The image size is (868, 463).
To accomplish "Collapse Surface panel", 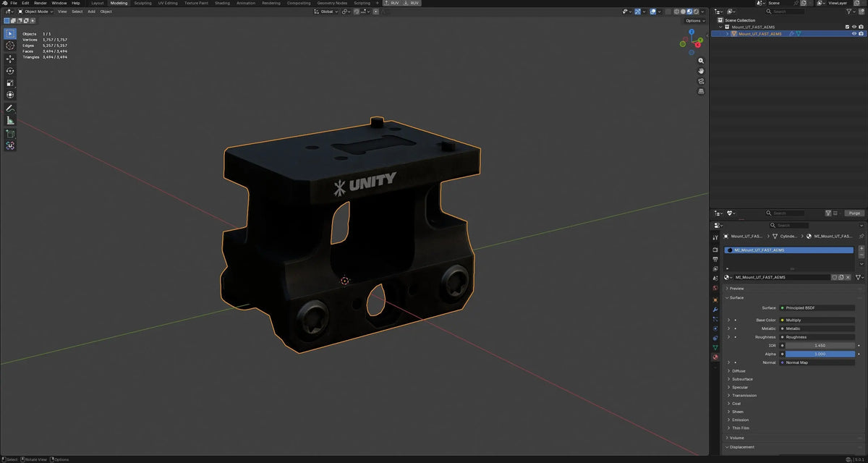I will [736, 297].
